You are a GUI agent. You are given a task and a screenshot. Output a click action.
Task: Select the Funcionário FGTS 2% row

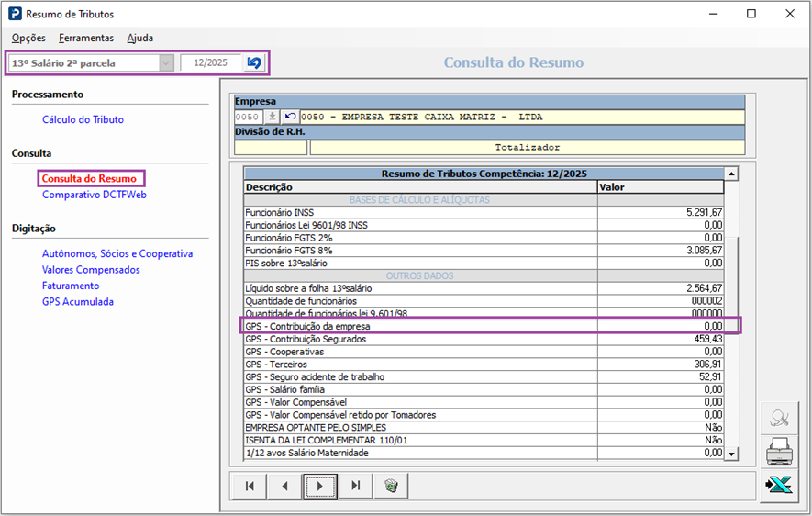point(484,238)
